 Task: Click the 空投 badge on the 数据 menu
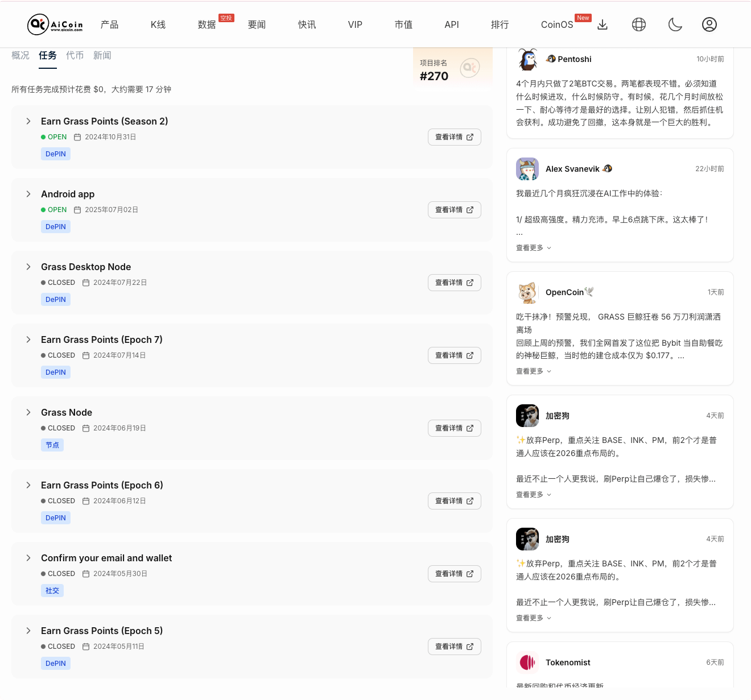[x=226, y=18]
